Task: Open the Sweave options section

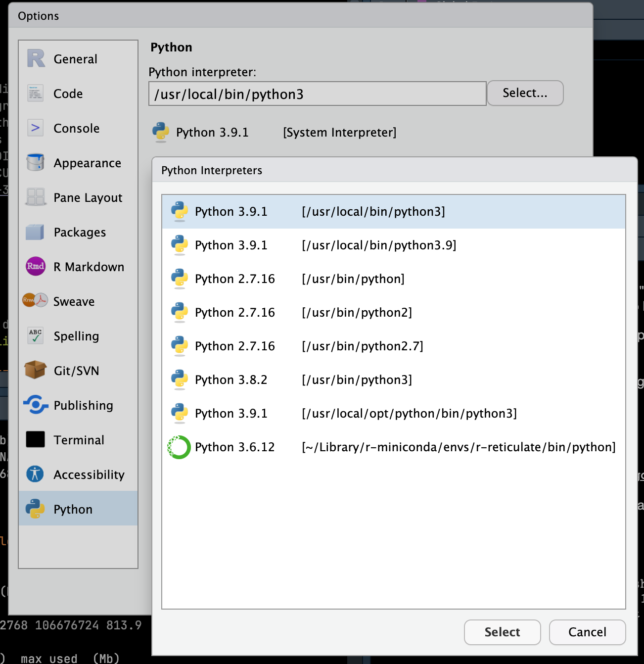Action: coord(74,301)
